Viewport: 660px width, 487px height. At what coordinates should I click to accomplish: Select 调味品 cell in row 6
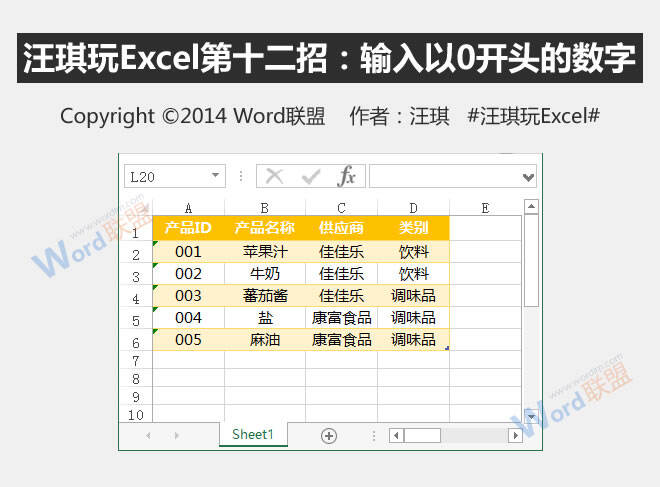tap(413, 340)
